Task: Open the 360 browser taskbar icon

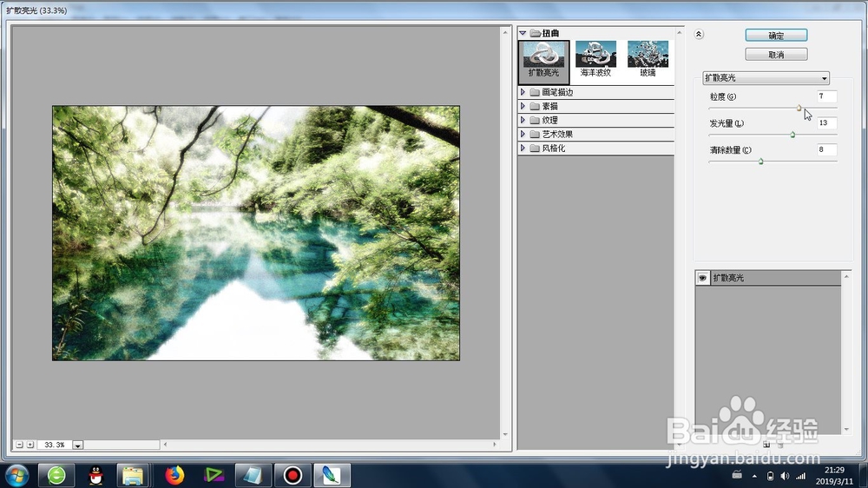Action: [x=56, y=475]
